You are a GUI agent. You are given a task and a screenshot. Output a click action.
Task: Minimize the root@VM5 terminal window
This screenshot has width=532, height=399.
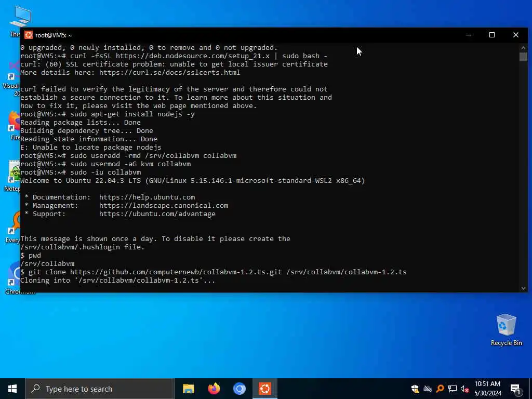pyautogui.click(x=469, y=35)
